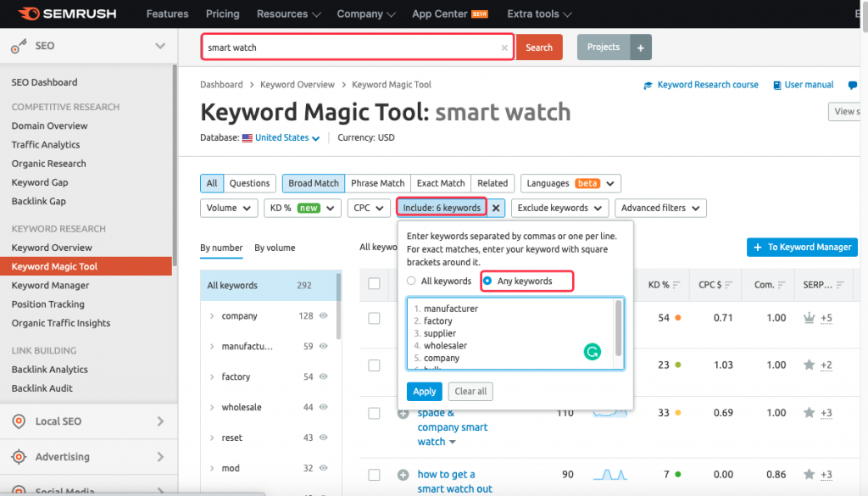Click the keyword list scrollbar in the Include box
The height and width of the screenshot is (496, 868).
[x=618, y=328]
